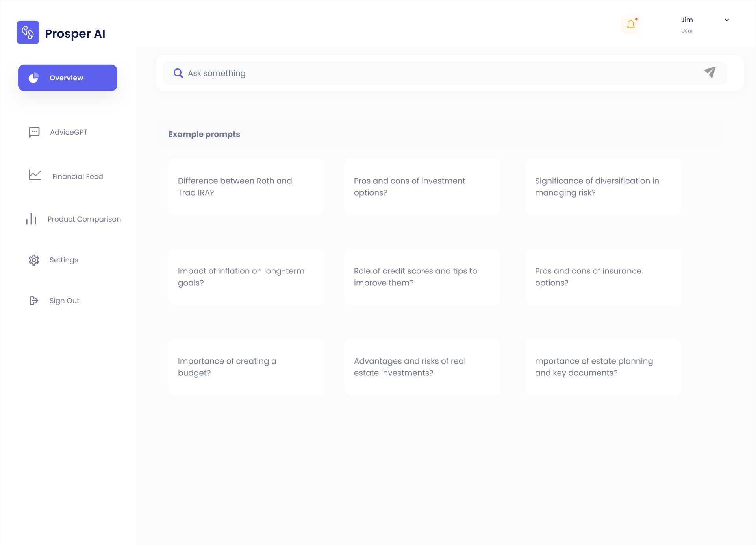Click the Product Comparison bar chart icon
The width and height of the screenshot is (756, 545).
pyautogui.click(x=31, y=219)
